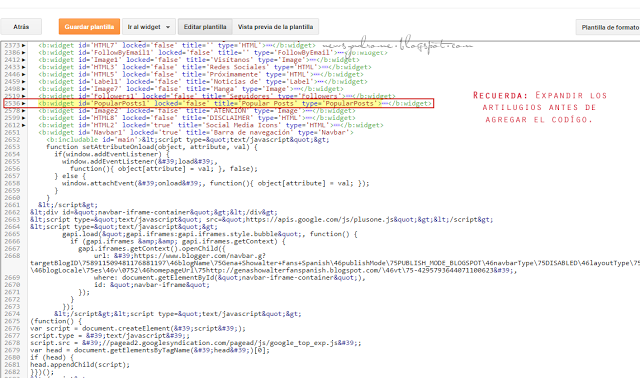Click the Image2 ATENCION widget line

tap(197, 111)
